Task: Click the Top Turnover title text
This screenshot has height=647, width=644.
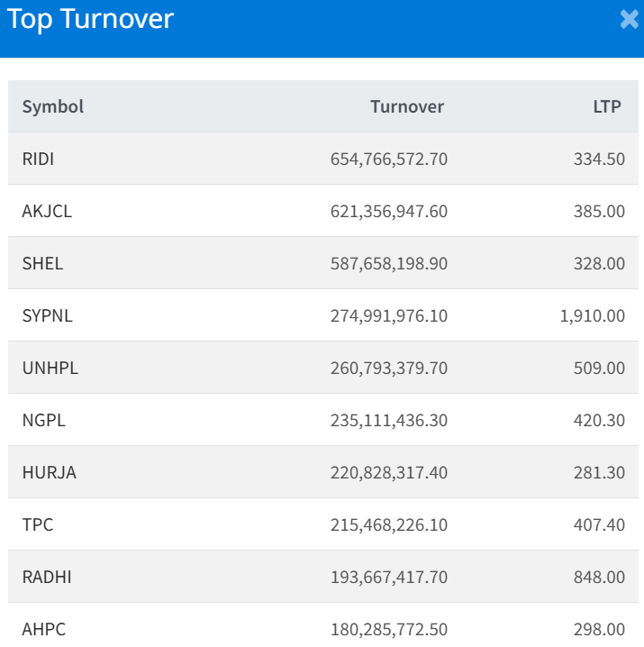Action: (x=90, y=19)
